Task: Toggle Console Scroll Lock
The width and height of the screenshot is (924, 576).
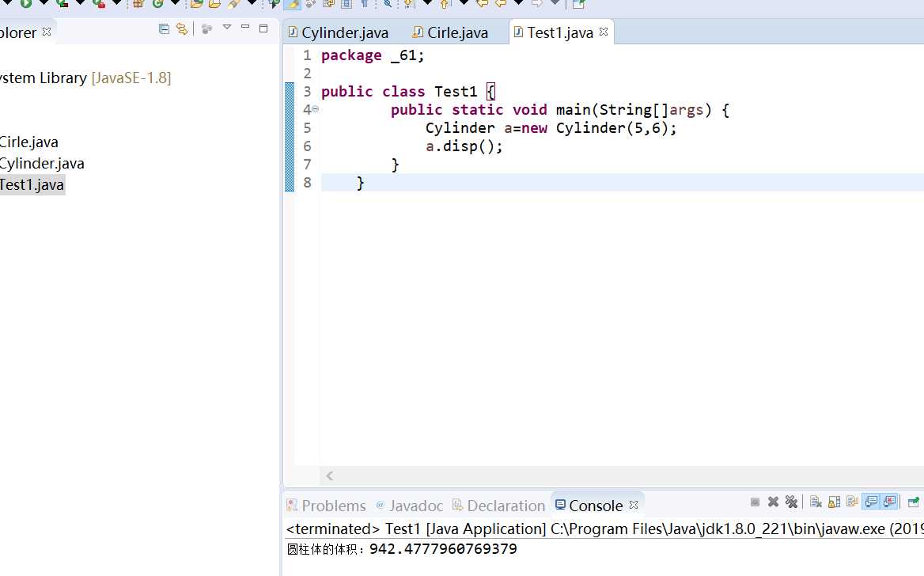Action: 834,502
